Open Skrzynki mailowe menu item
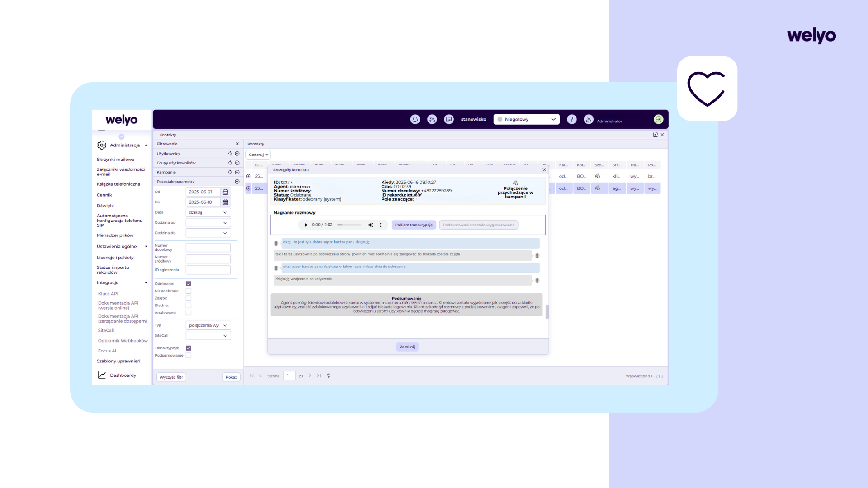The height and width of the screenshot is (488, 868). tap(115, 160)
